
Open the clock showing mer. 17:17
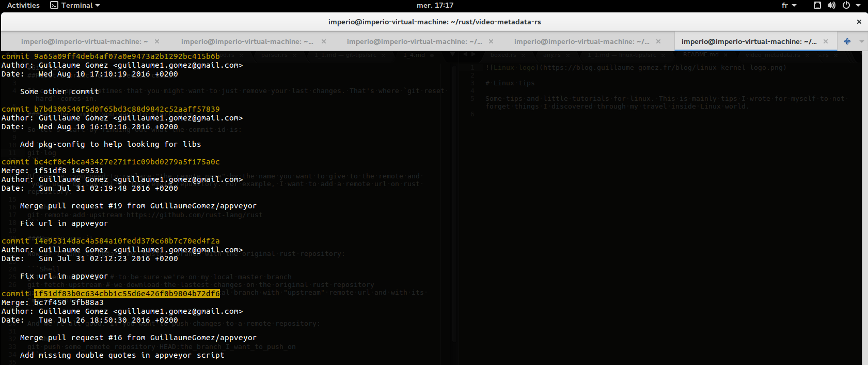435,5
